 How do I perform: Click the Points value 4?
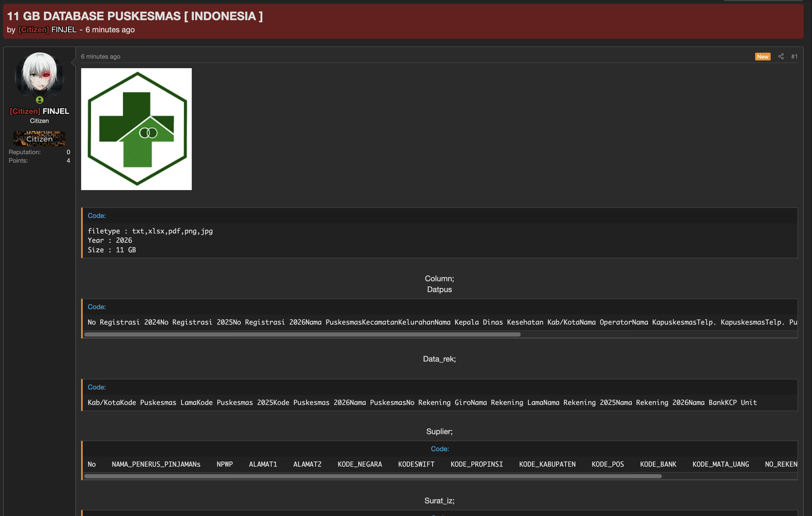coord(68,160)
